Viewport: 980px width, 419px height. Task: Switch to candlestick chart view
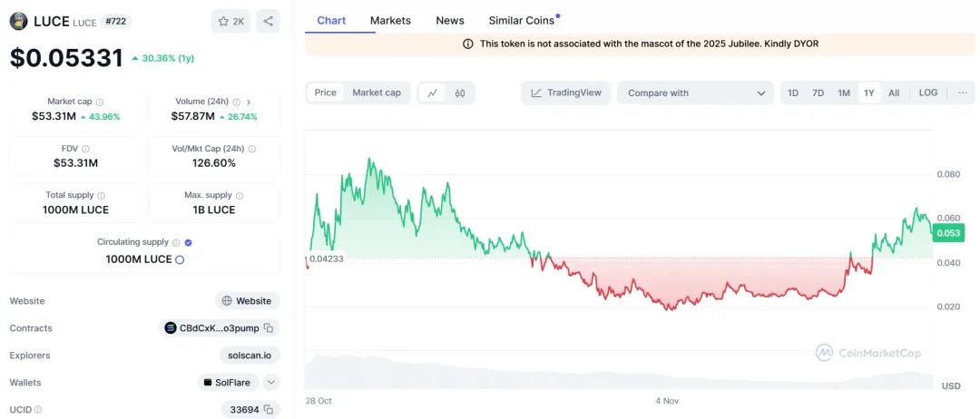[x=460, y=93]
